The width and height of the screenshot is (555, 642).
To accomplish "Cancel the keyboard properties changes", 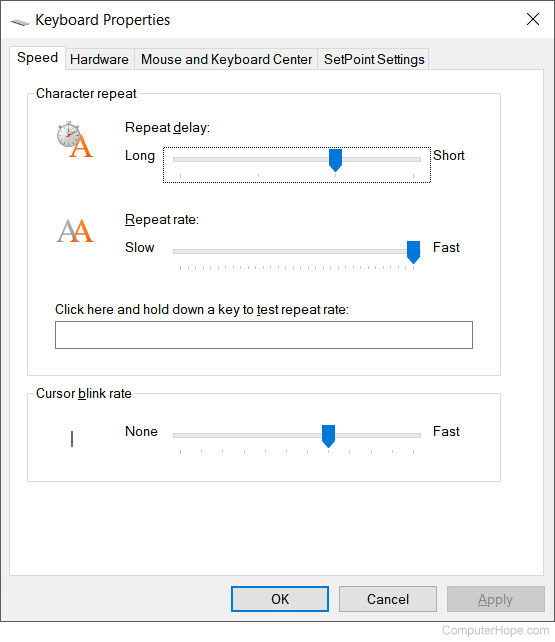I will [388, 599].
